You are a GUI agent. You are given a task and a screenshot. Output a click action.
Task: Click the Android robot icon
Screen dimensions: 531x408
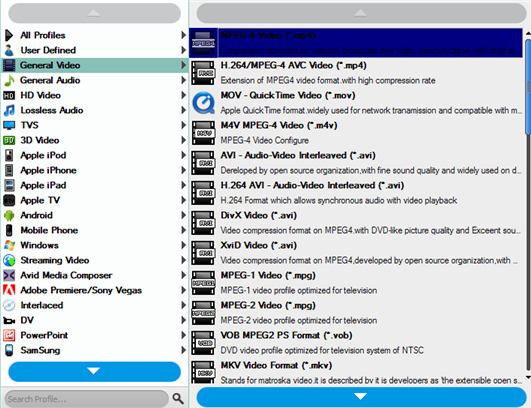9,215
